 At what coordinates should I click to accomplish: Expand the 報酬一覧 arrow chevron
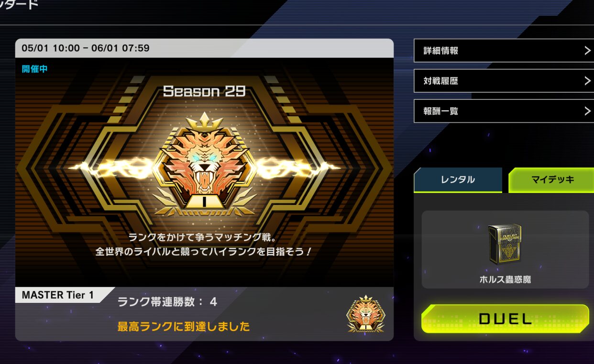pyautogui.click(x=587, y=111)
